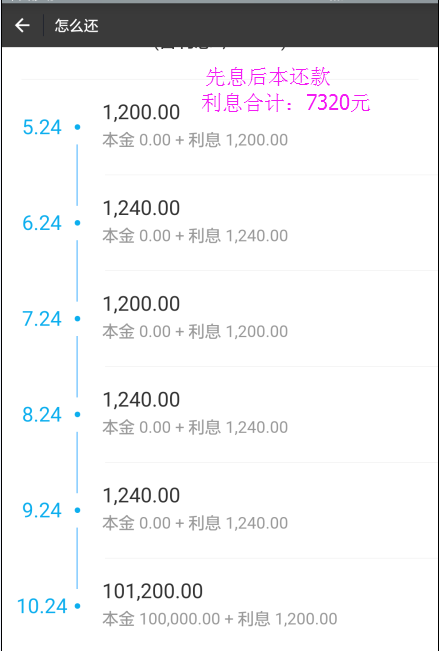Click the blue dot beside 7.24
The image size is (439, 651).
coord(77,319)
